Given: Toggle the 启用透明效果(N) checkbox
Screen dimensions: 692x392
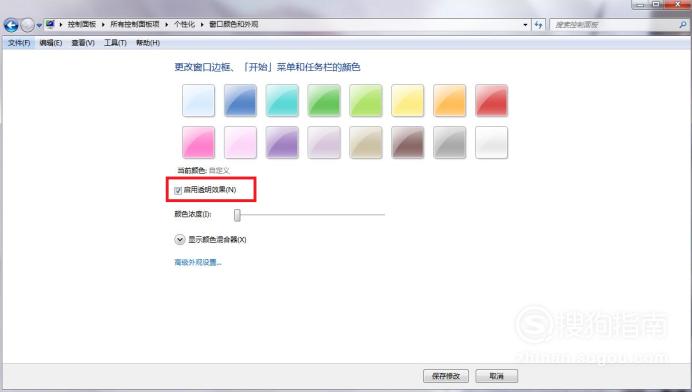Looking at the screenshot, I should pos(178,190).
